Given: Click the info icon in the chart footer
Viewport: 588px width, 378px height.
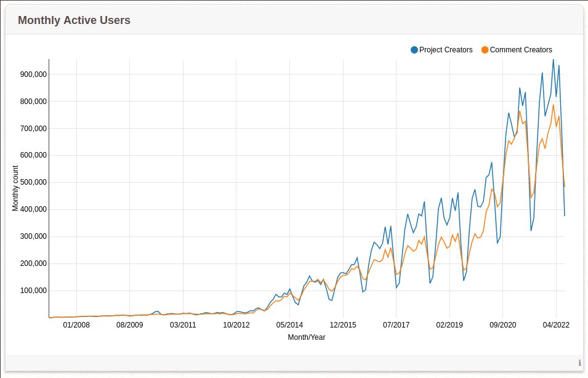Looking at the screenshot, I should click(580, 363).
